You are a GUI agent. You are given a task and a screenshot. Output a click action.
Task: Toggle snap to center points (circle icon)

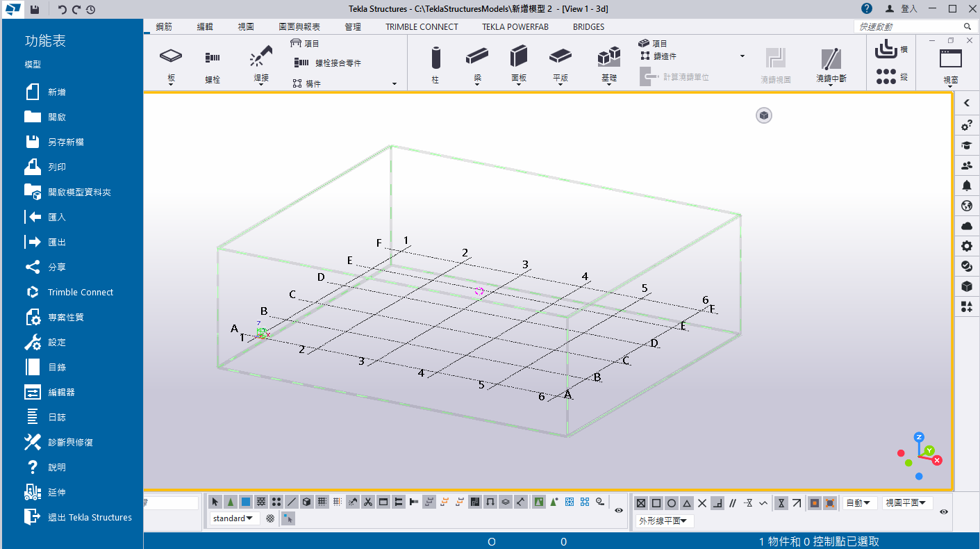672,502
